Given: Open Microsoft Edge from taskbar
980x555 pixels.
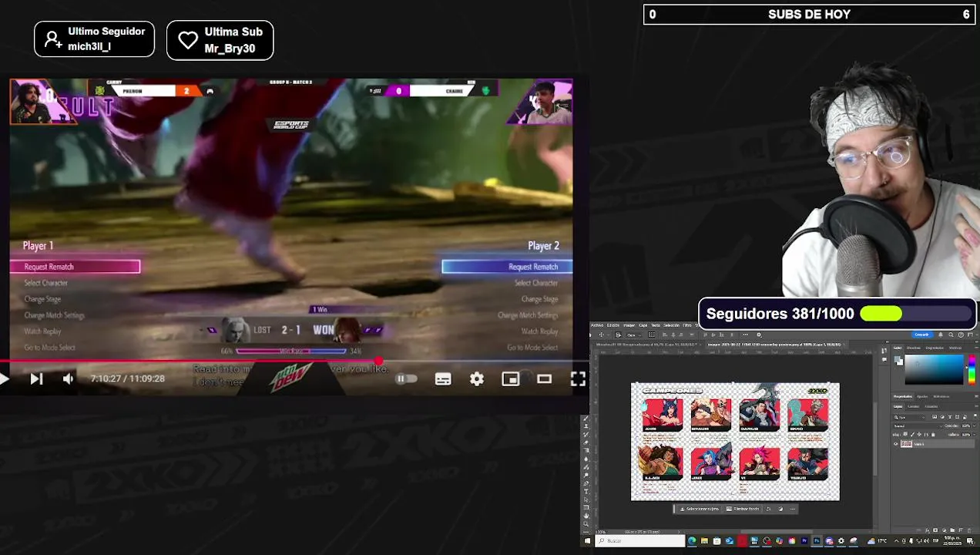Looking at the screenshot, I should 692,541.
